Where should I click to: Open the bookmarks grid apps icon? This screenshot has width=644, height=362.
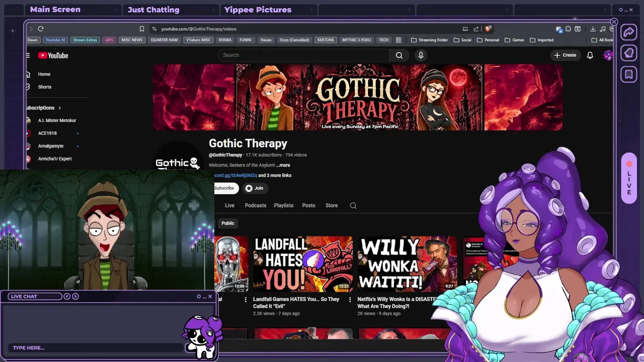coord(398,40)
